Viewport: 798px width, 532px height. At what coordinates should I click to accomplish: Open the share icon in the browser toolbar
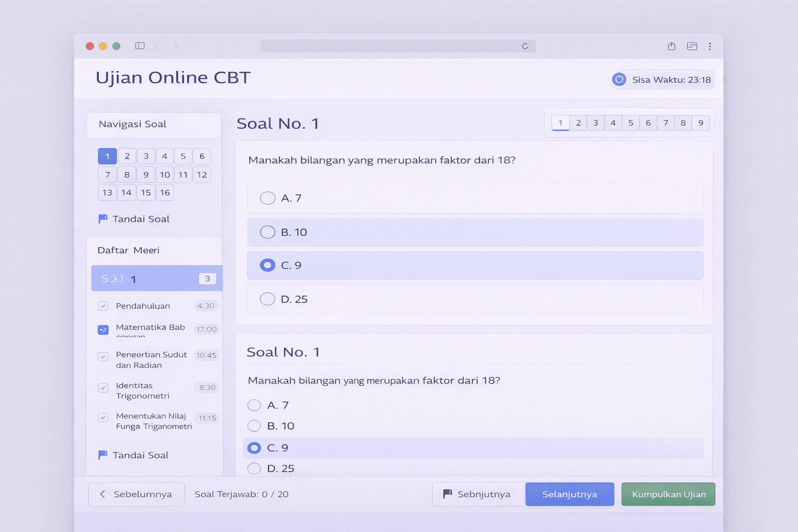pos(672,46)
